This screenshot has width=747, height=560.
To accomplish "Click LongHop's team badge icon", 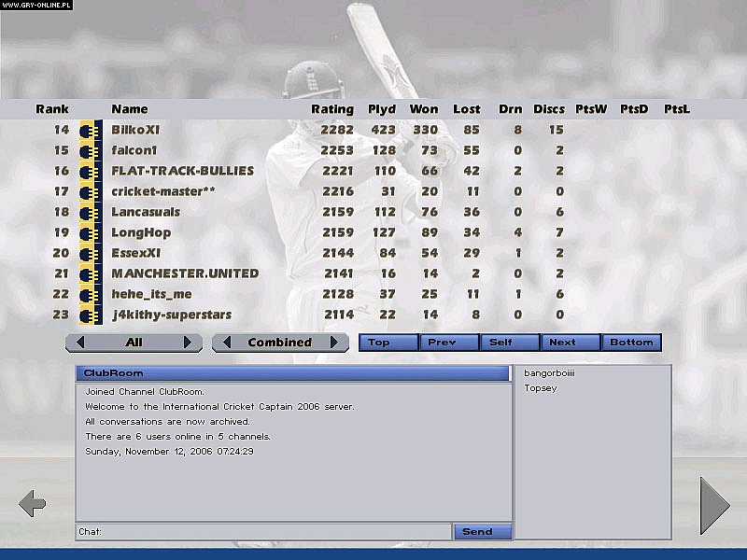I will tap(89, 232).
